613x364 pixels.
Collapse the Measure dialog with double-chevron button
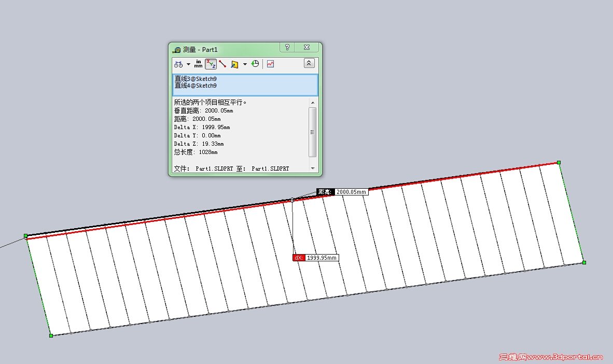click(x=309, y=63)
